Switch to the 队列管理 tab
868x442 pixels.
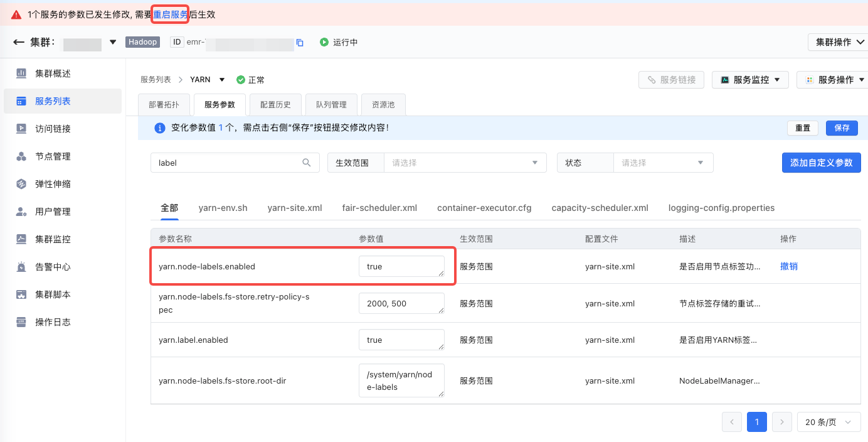click(331, 105)
